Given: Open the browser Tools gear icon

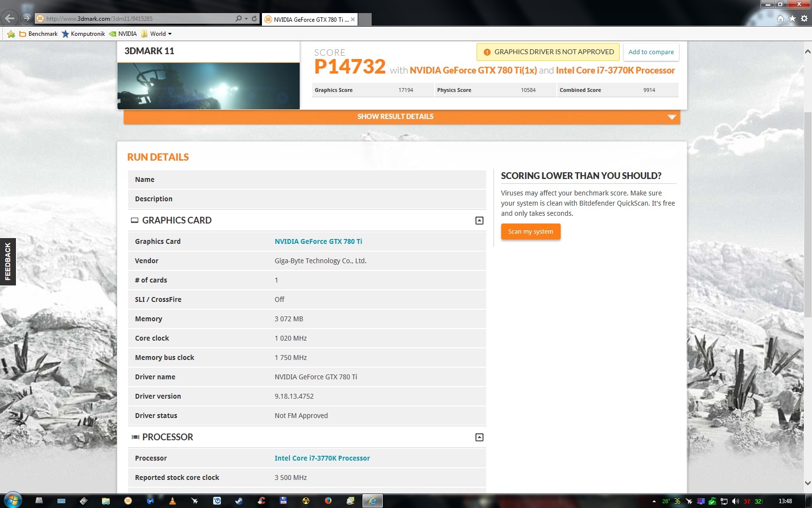Looking at the screenshot, I should click(x=804, y=19).
